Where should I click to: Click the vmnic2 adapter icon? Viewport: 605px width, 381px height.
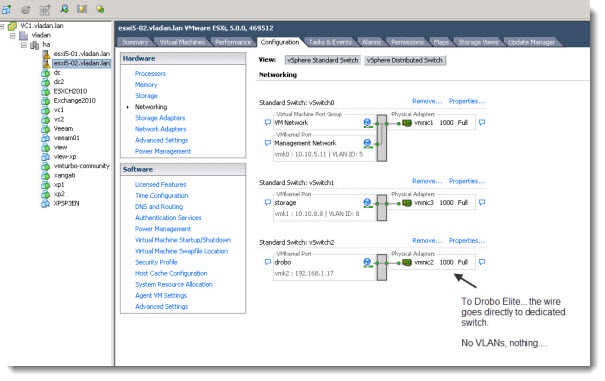click(x=407, y=262)
